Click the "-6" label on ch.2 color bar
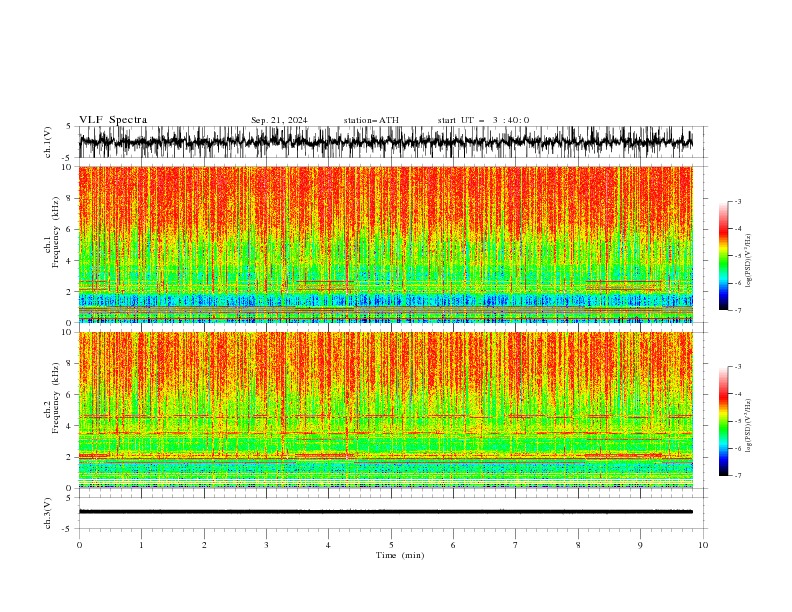The height and width of the screenshot is (612, 792). tap(738, 448)
